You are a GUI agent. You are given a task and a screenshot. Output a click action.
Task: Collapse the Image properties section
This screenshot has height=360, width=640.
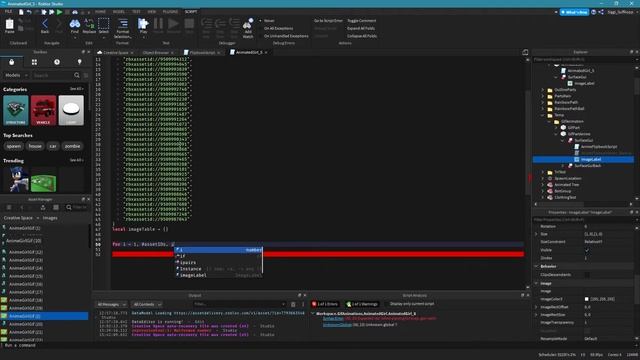pyautogui.click(x=537, y=283)
